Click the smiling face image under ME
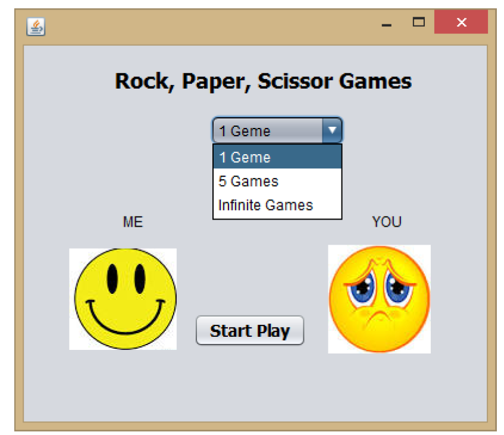The width and height of the screenshot is (504, 435). pyautogui.click(x=123, y=298)
